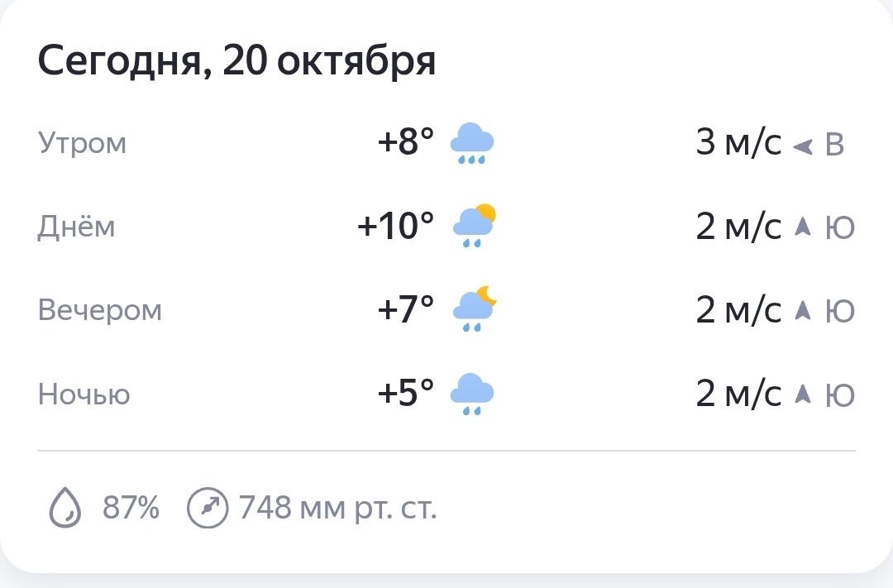
Task: Click the evening south wind arrow
Action: [x=802, y=310]
